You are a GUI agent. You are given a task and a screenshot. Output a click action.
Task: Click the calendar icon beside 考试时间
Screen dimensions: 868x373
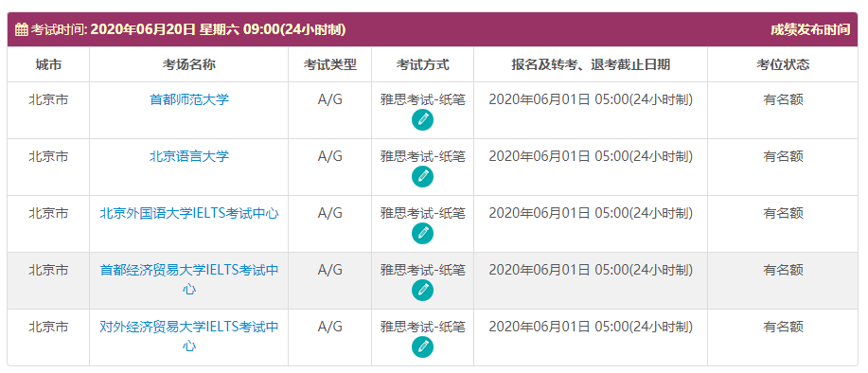coord(21,29)
